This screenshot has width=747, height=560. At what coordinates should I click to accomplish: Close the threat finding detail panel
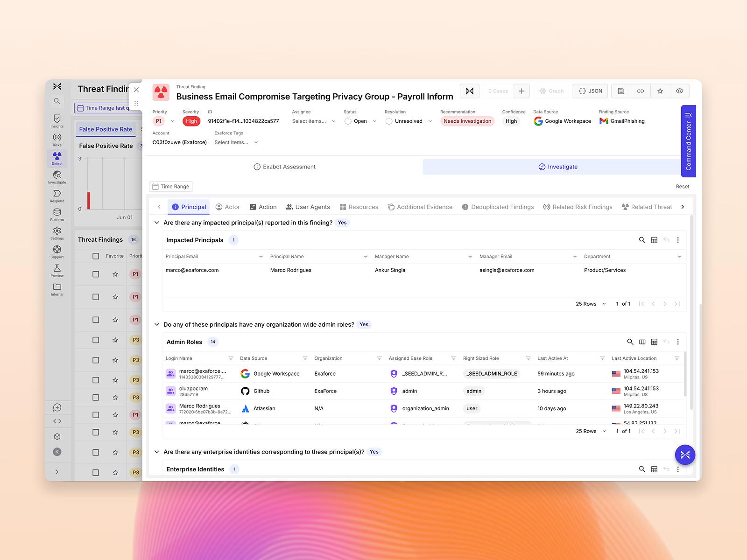[136, 90]
